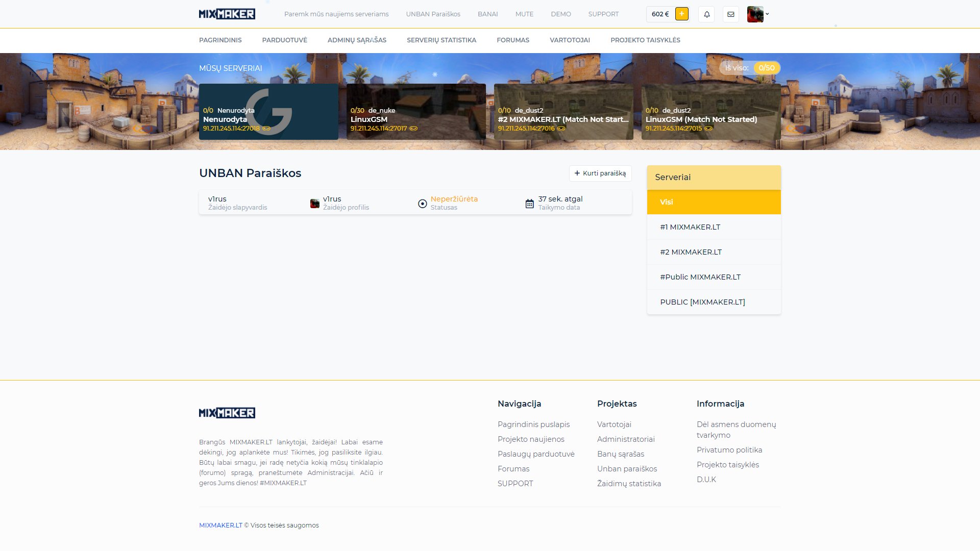This screenshot has width=980, height=551.
Task: Open Dėl asmens duomenų tvarkymo link
Action: click(x=736, y=430)
